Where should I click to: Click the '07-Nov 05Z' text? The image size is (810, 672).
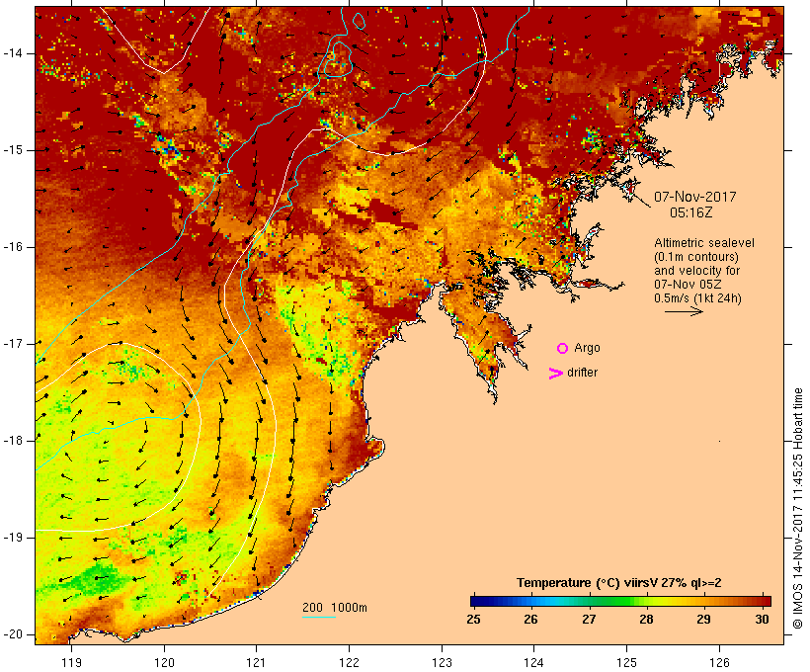(688, 285)
